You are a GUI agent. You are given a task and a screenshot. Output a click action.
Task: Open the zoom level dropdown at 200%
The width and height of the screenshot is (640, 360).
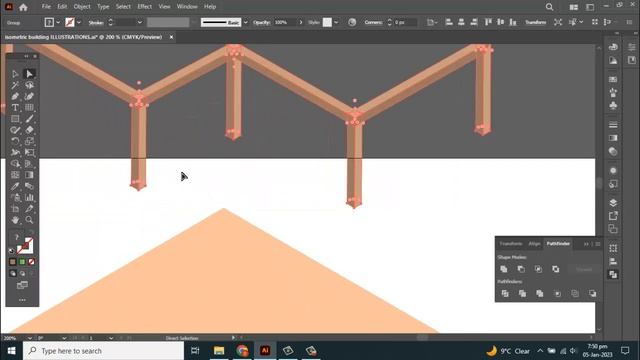pos(30,338)
